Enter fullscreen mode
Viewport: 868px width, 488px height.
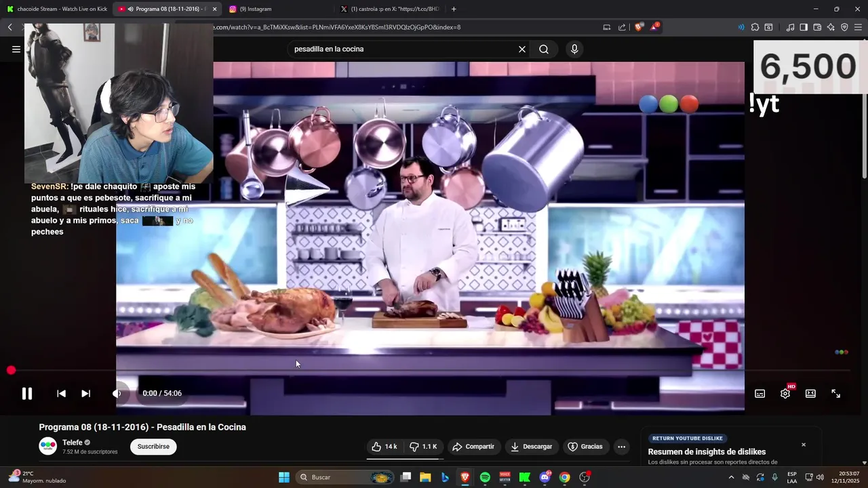(836, 393)
